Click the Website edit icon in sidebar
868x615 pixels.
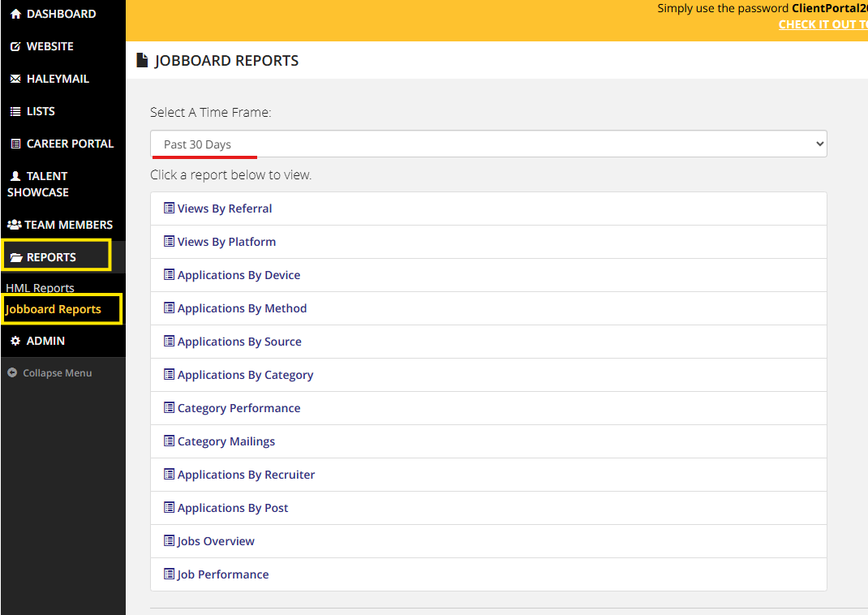[x=15, y=46]
